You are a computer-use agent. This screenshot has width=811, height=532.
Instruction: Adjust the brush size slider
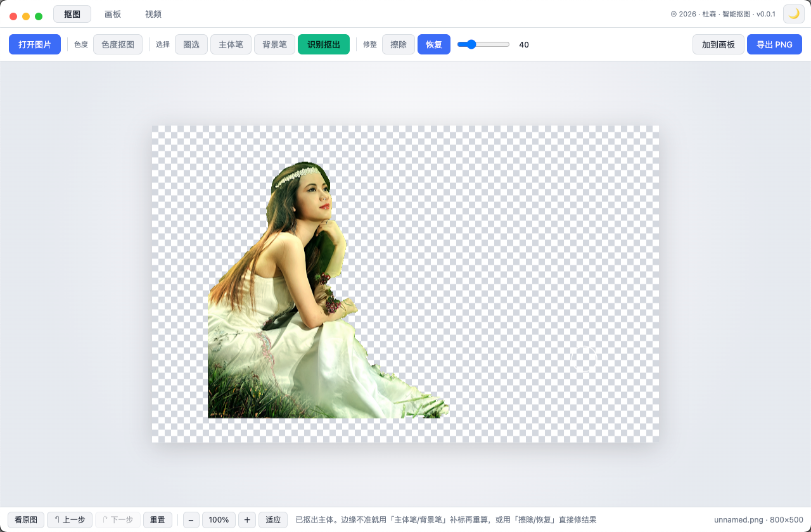(x=483, y=44)
